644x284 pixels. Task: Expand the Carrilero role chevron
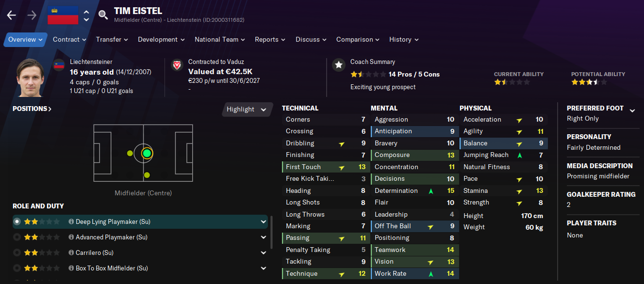[264, 252]
